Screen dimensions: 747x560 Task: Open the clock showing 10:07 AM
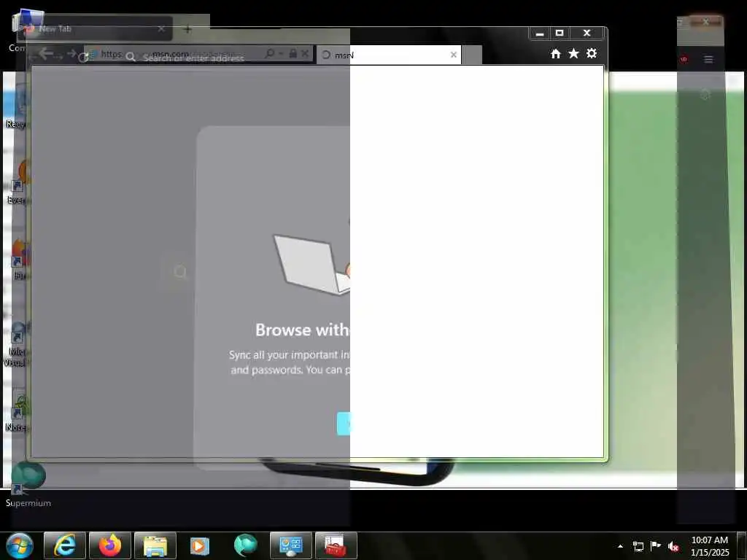pos(709,546)
